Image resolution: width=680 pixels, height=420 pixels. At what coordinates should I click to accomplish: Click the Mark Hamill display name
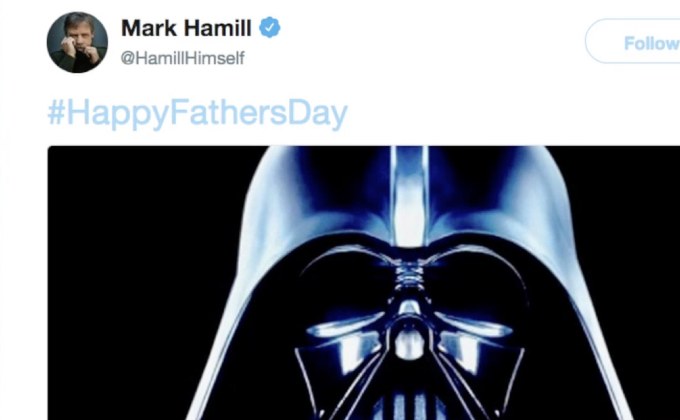coord(186,28)
